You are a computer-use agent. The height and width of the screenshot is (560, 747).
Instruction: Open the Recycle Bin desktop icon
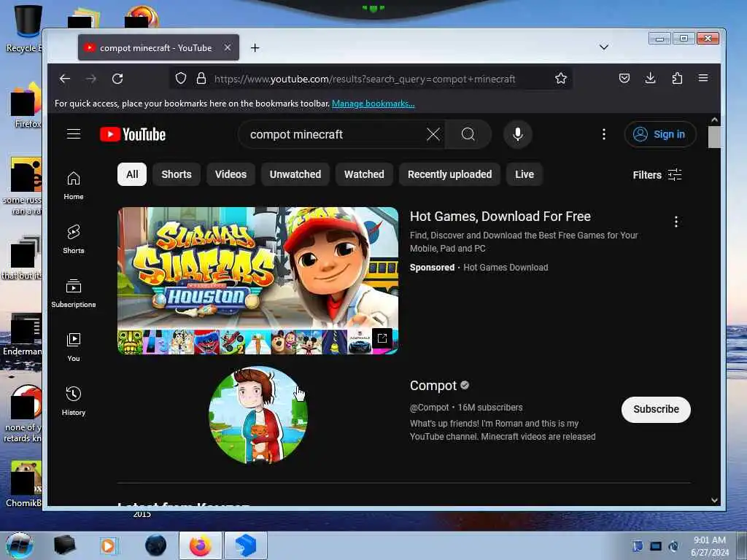coord(24,28)
